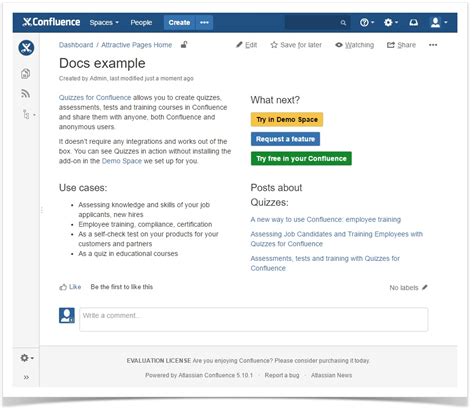
Task: Open the People menu
Action: point(141,22)
